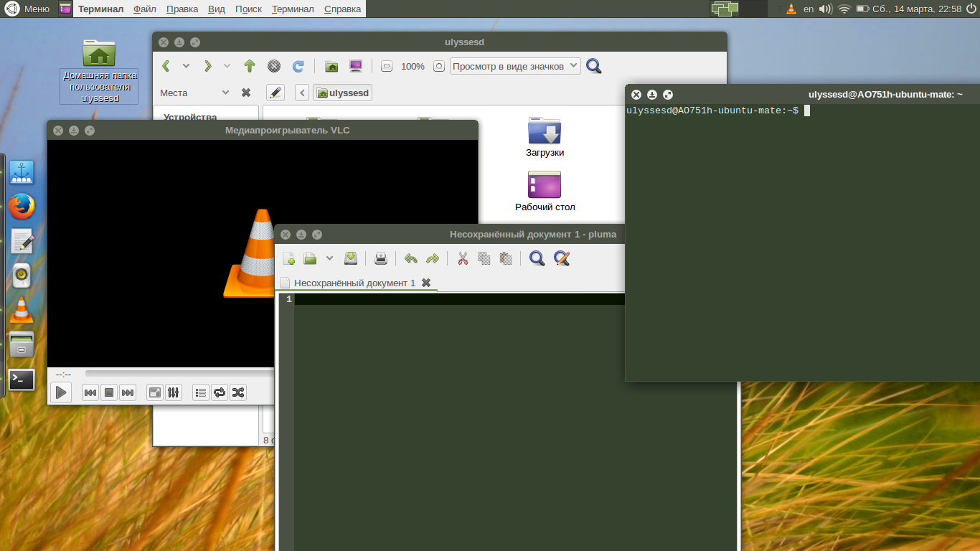Open the Терминал menu next to Поиск

293,9
